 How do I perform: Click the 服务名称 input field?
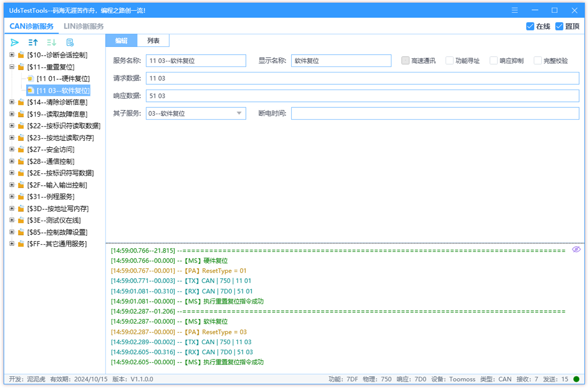click(x=196, y=61)
